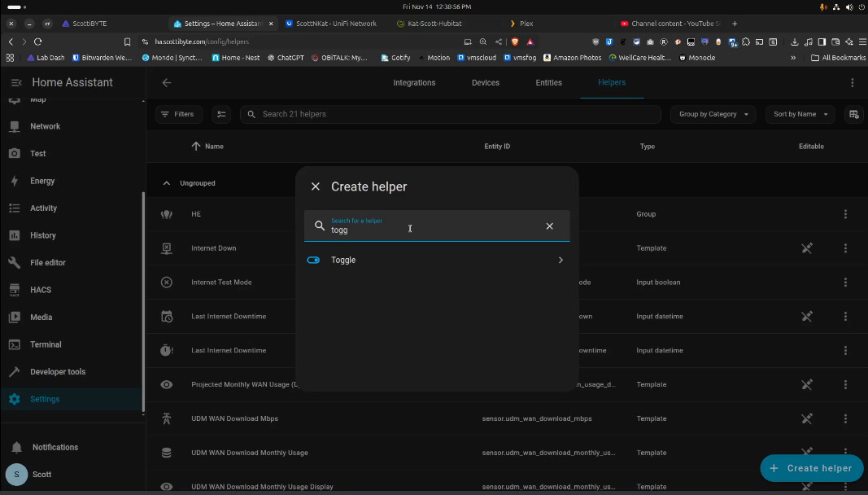Open the Sort by Name dropdown
This screenshot has height=495, width=868.
800,114
